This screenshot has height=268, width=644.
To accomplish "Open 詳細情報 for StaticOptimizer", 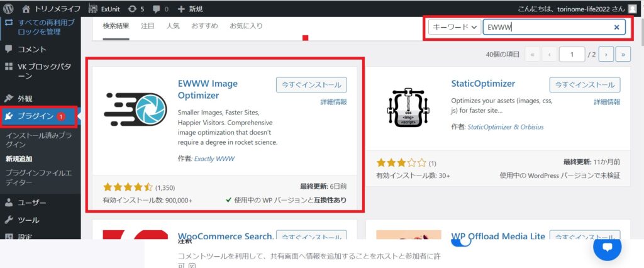I will coord(607,102).
